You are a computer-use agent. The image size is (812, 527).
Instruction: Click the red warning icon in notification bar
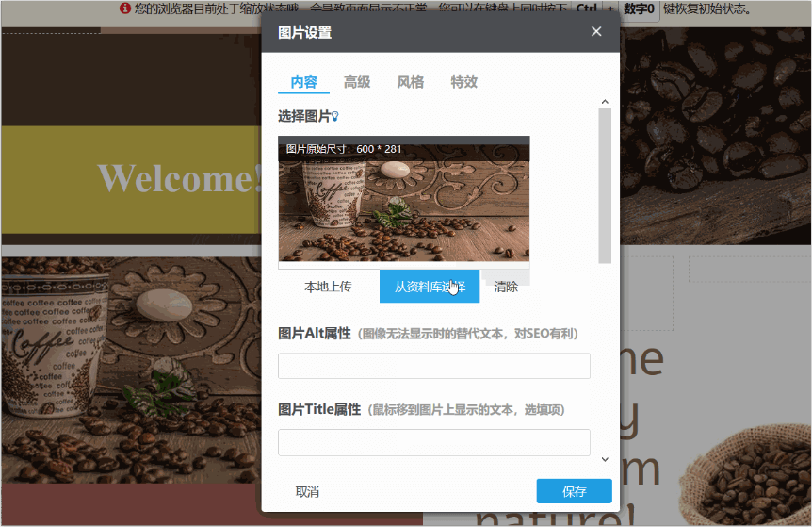pyautogui.click(x=125, y=8)
